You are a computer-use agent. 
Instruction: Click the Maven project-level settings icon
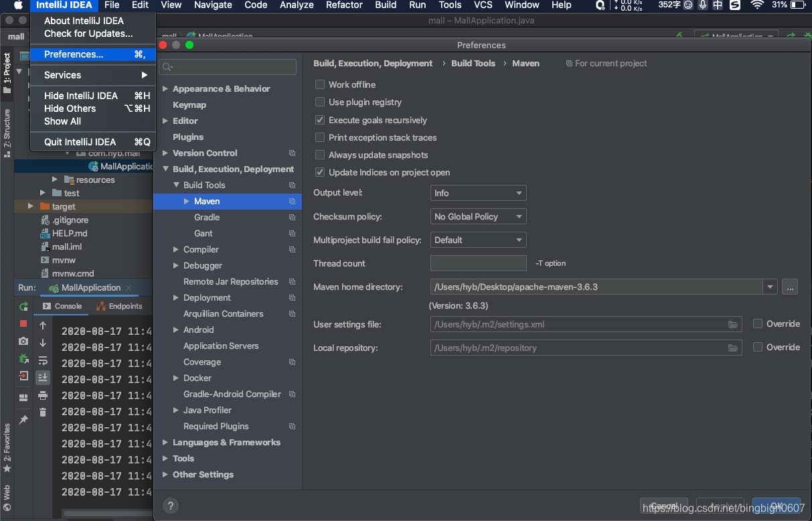click(292, 202)
